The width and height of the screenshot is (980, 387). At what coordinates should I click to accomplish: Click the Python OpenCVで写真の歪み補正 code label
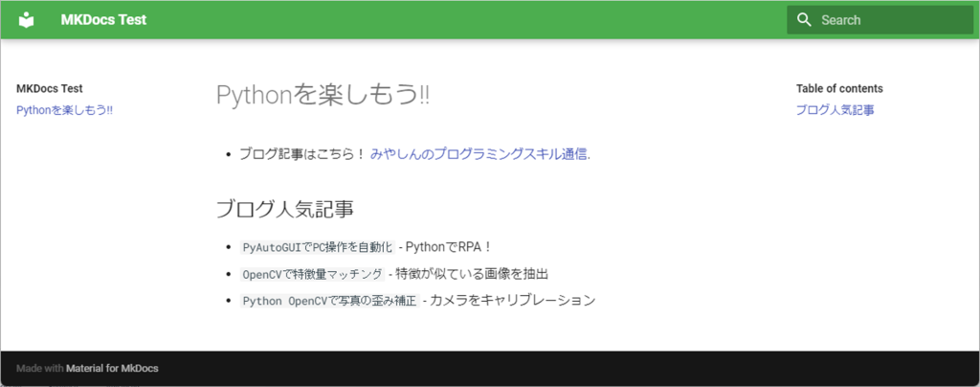click(328, 301)
